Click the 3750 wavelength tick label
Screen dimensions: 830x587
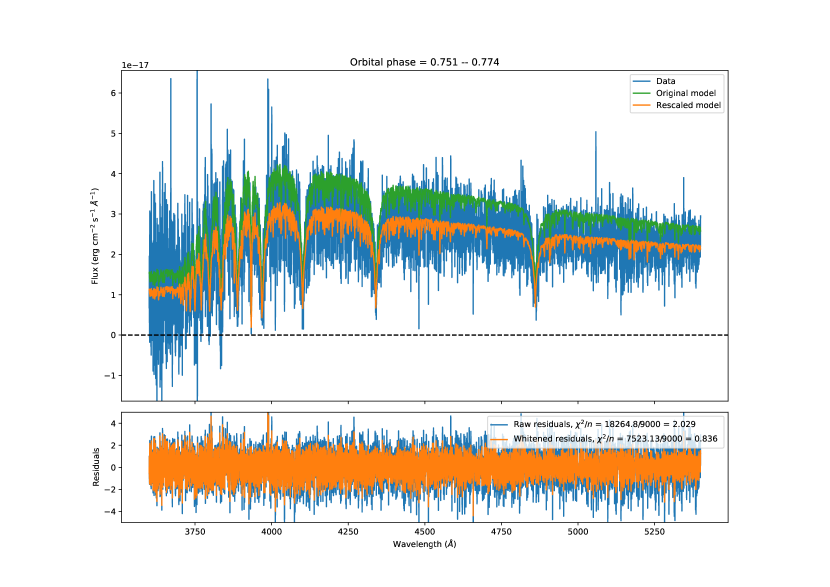(x=195, y=531)
